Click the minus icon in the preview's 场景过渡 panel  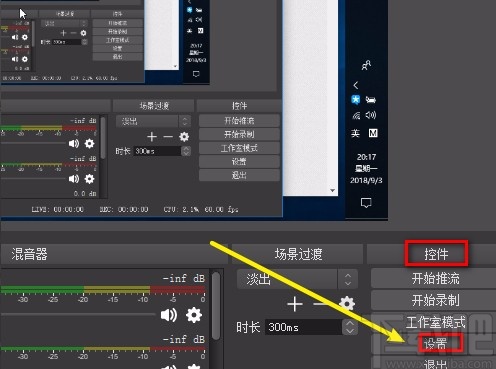pos(168,137)
